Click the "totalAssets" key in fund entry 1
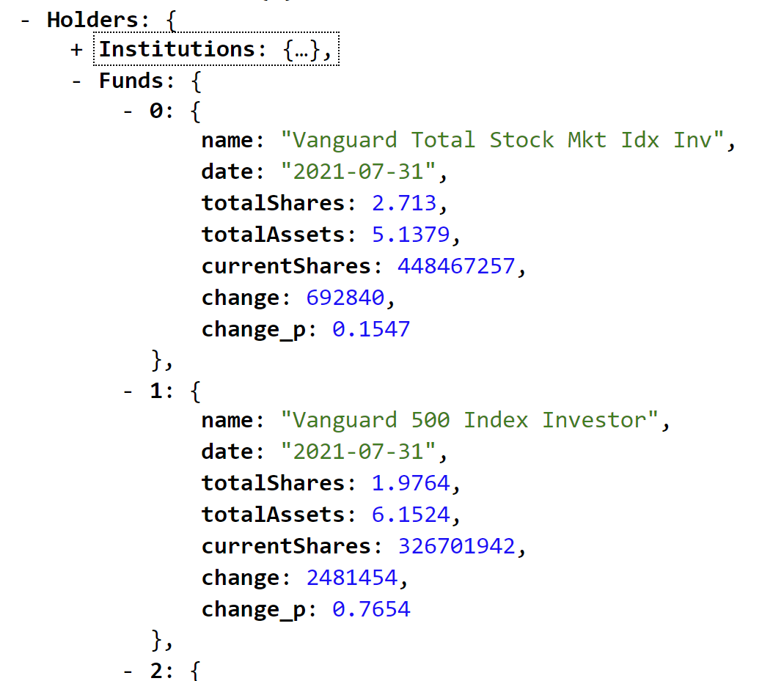Image resolution: width=784 pixels, height=681 pixels. tap(273, 515)
